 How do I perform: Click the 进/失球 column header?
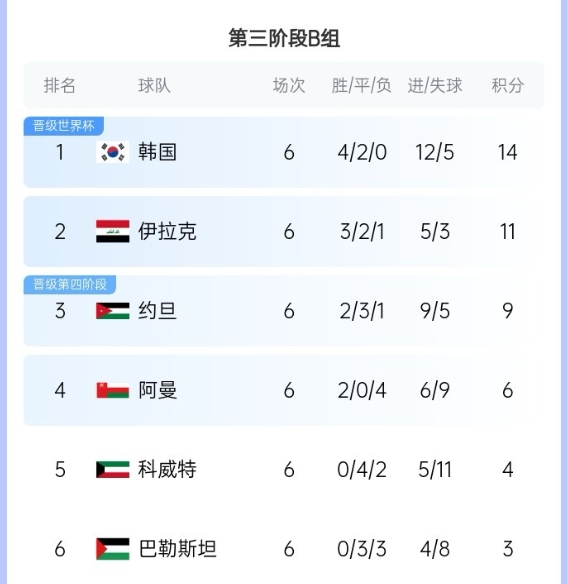point(435,86)
